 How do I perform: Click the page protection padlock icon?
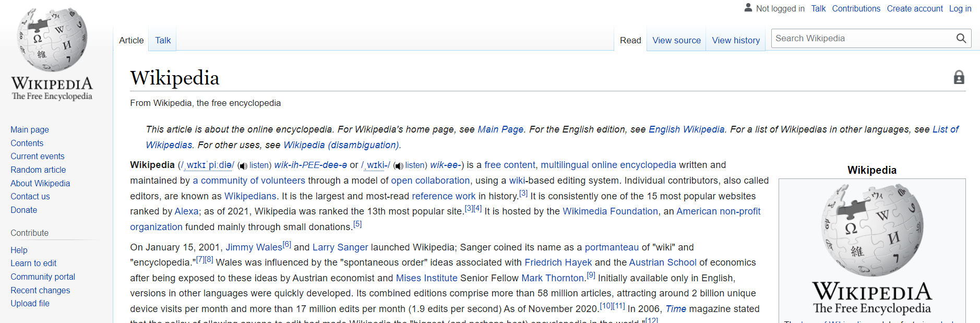(959, 78)
